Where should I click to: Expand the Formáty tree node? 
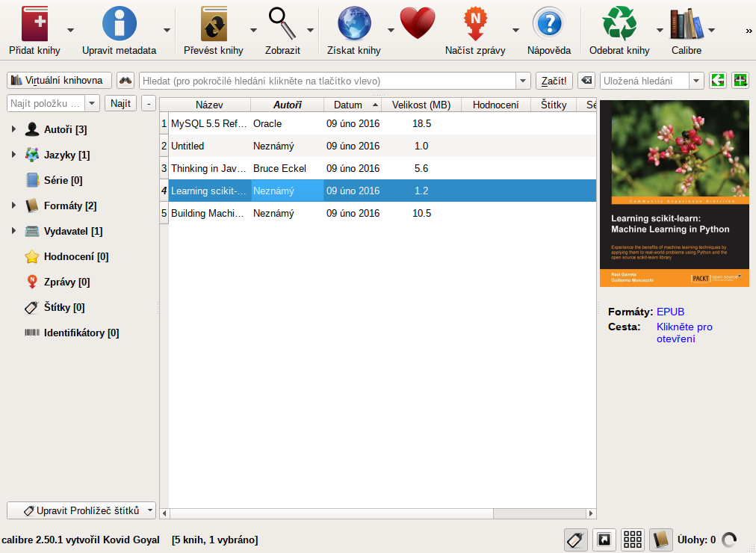(13, 206)
